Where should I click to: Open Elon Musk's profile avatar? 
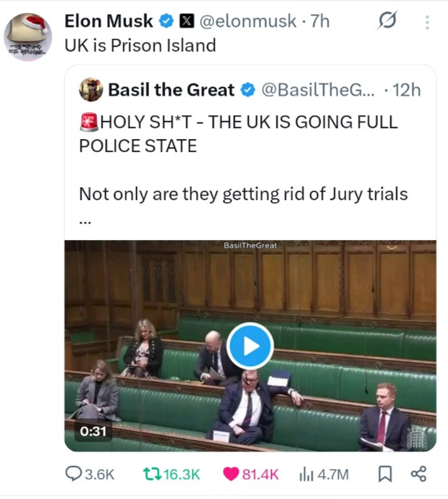coord(28,36)
